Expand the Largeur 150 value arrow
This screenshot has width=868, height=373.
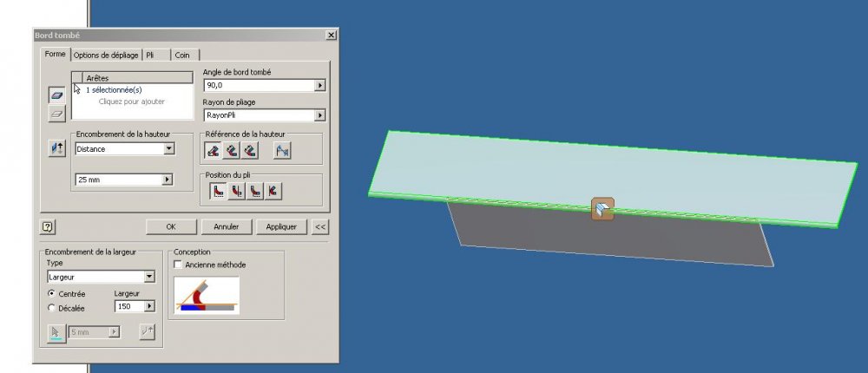coord(149,306)
